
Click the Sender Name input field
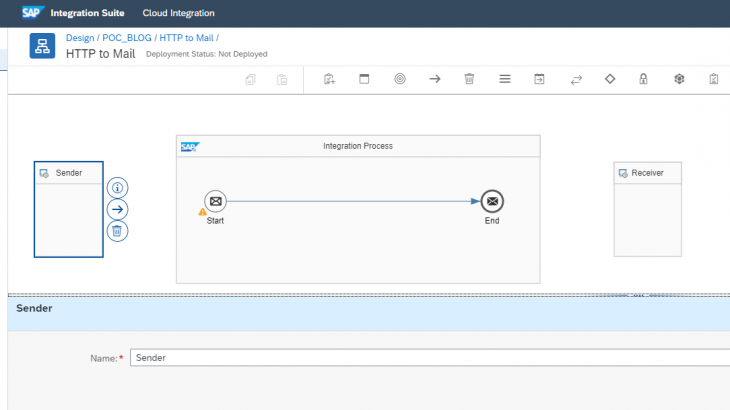(x=430, y=358)
